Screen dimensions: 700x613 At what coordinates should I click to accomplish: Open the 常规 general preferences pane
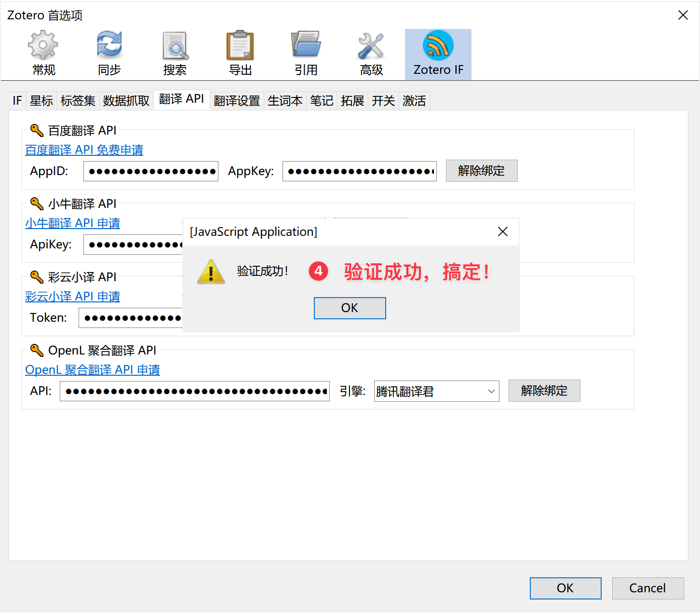click(x=43, y=54)
